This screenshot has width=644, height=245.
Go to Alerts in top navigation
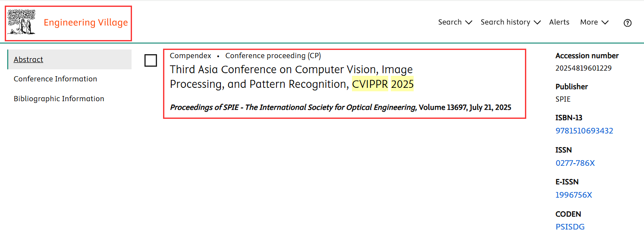(559, 22)
